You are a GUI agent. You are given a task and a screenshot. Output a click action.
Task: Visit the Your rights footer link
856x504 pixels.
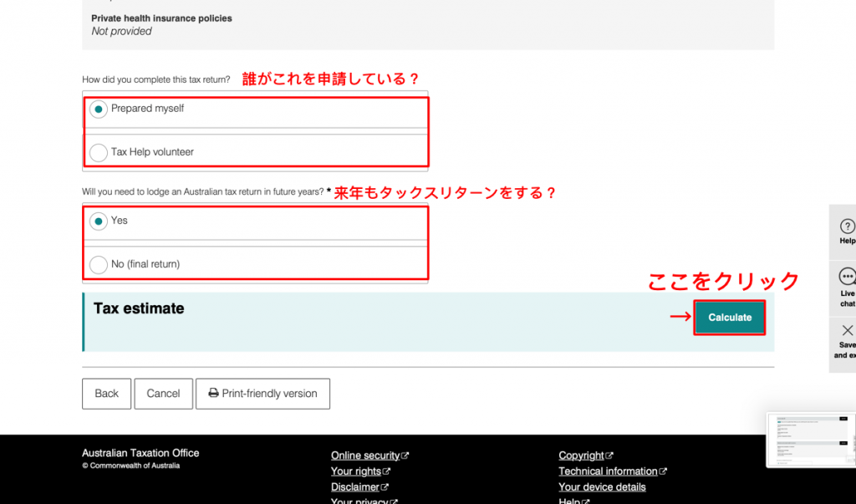(x=356, y=471)
